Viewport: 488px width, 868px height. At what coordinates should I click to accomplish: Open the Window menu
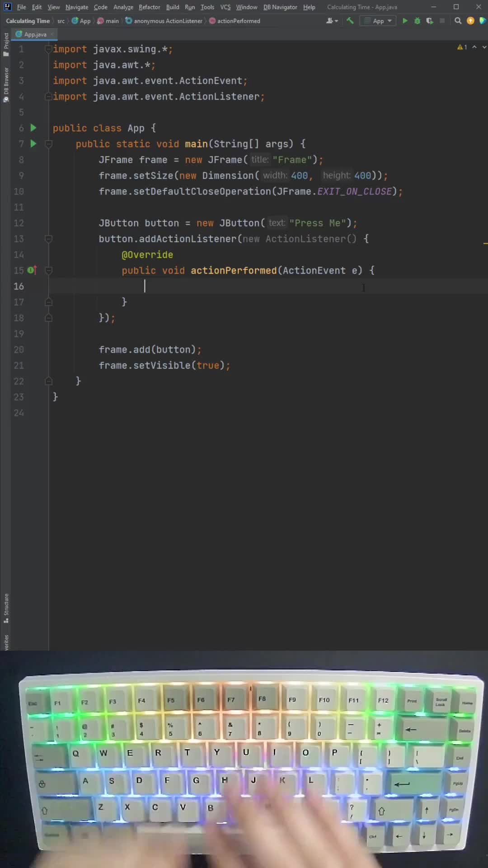point(246,7)
